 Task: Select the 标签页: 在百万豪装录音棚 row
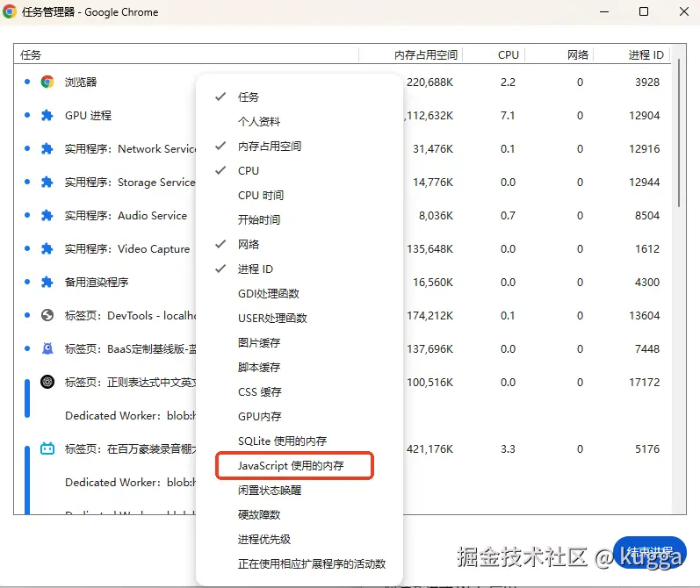tap(130, 448)
